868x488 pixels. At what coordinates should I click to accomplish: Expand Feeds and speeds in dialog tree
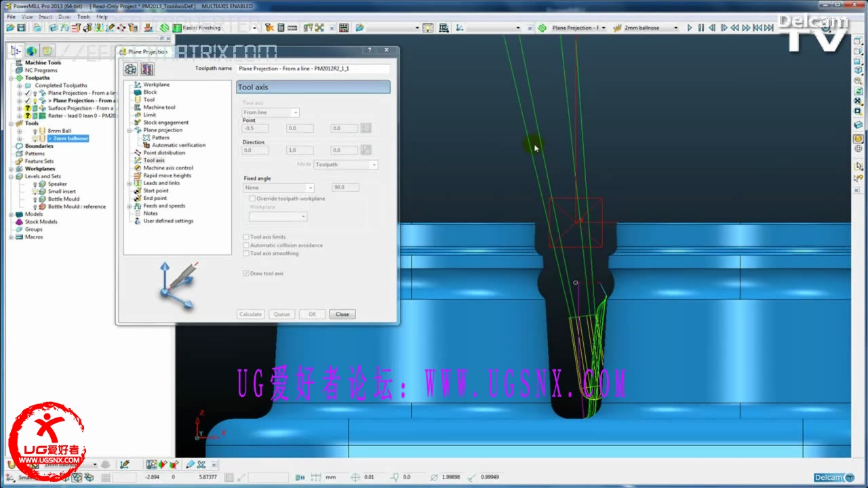point(129,206)
